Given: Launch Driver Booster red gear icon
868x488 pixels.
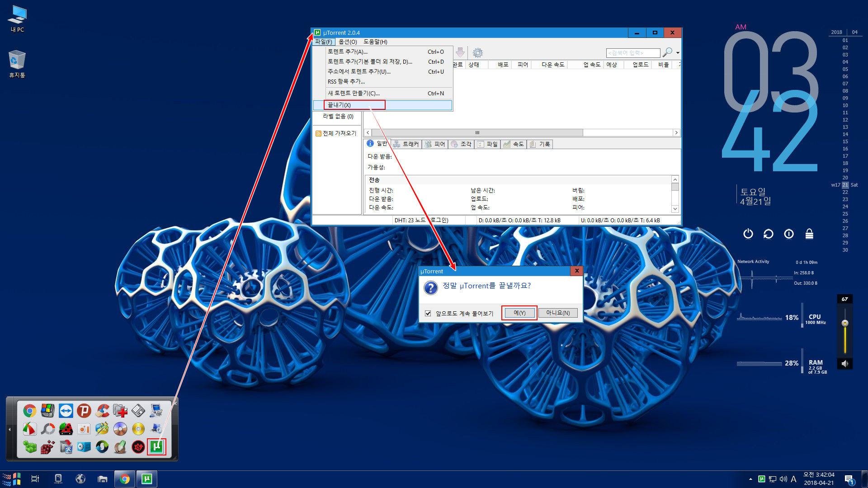Looking at the screenshot, I should (138, 447).
